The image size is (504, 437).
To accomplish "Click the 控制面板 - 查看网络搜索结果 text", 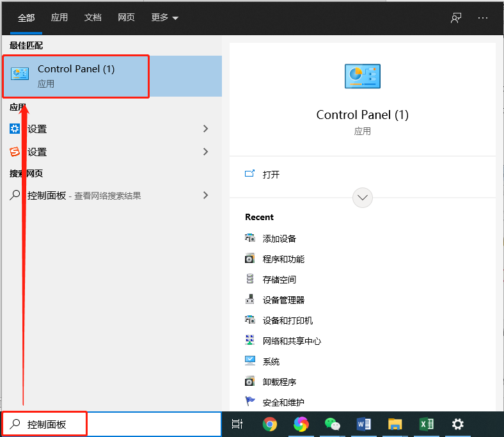I will [x=84, y=196].
